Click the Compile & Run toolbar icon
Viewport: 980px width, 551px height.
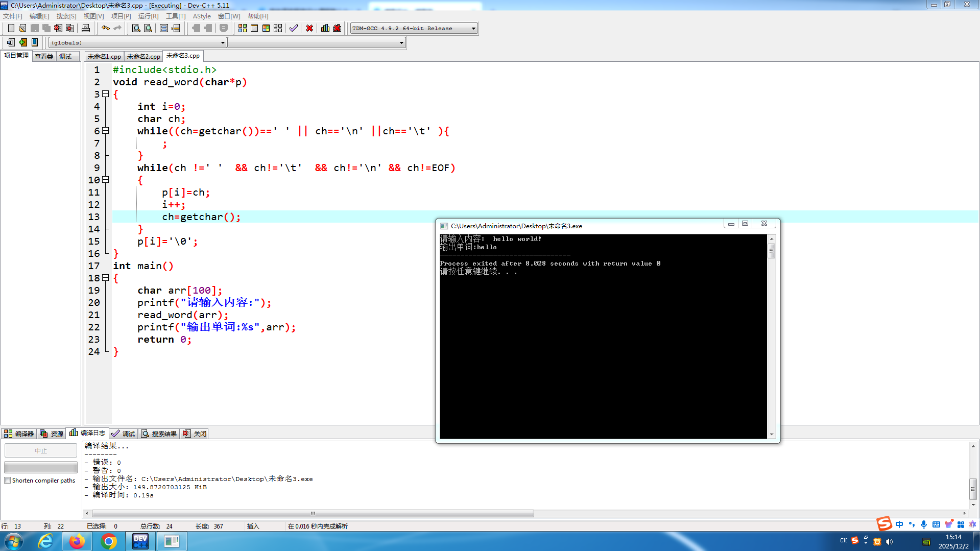click(266, 28)
